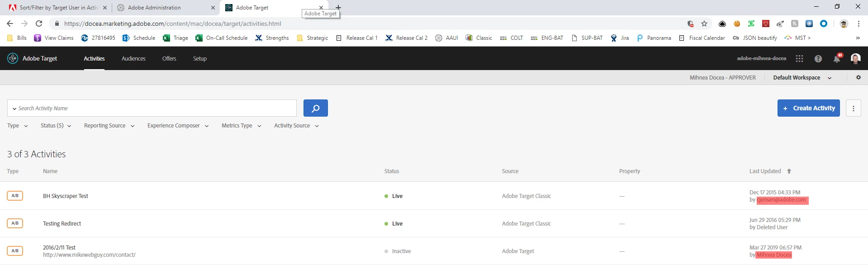The width and height of the screenshot is (868, 278).
Task: Open the help question mark icon
Action: pos(818,58)
